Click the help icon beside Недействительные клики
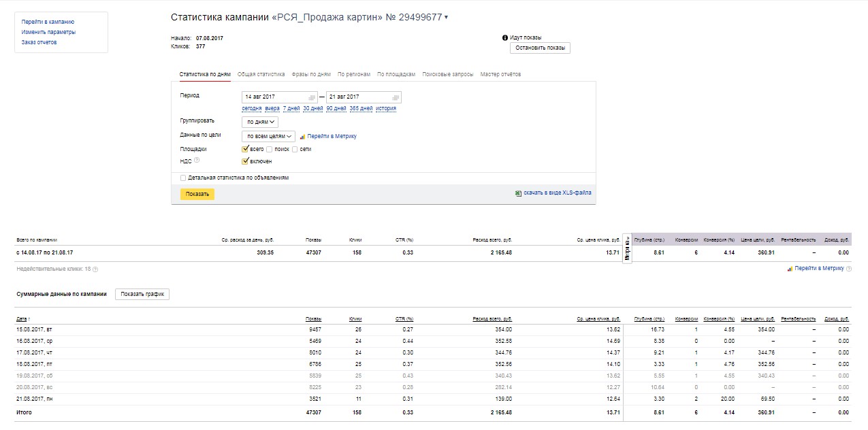Image resolution: width=868 pixels, height=430 pixels. point(95,269)
